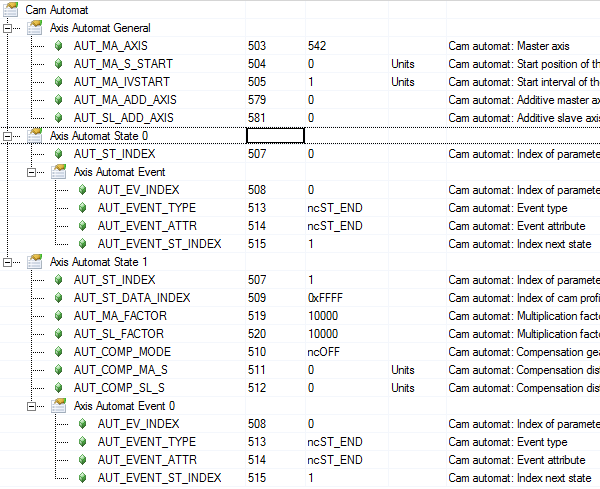
Task: Select the Cam Automat root item
Action: coord(57,10)
